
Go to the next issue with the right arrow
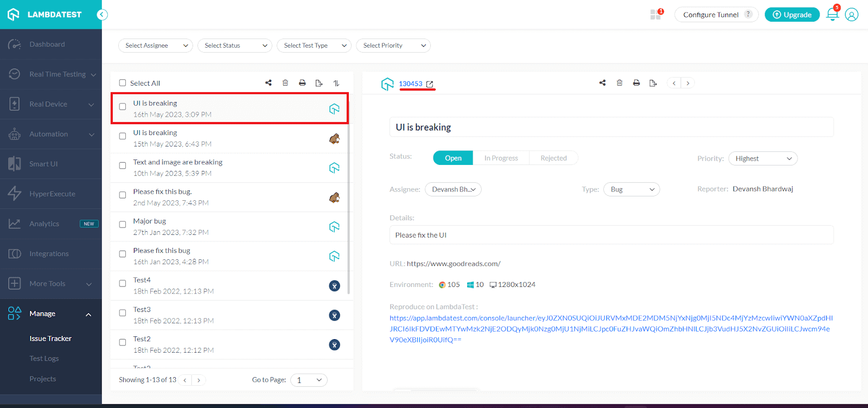tap(688, 83)
